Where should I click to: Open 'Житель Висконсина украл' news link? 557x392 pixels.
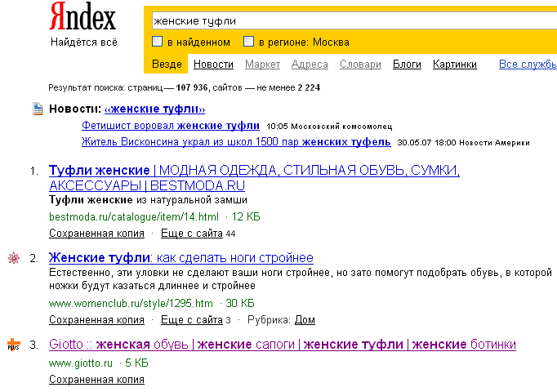coord(236,141)
